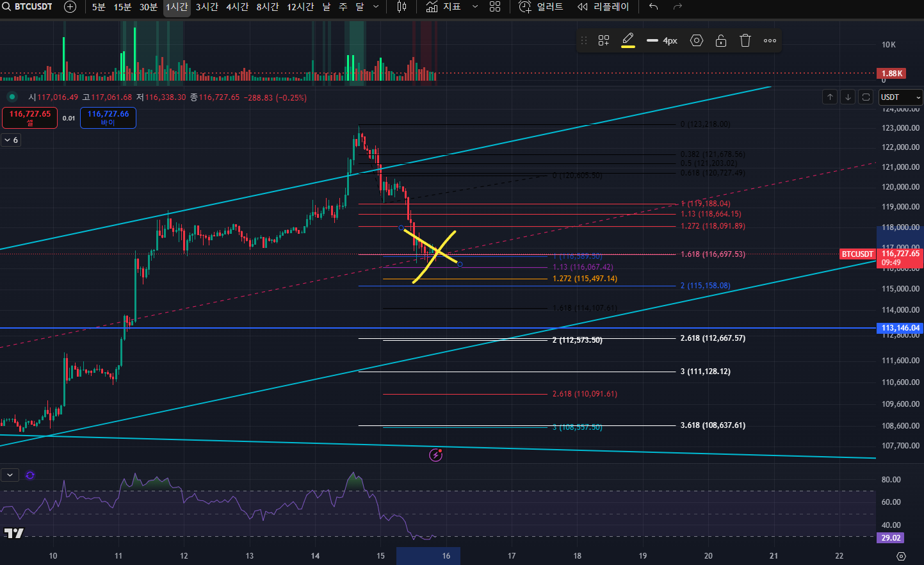The image size is (924, 565).
Task: Click the 29.02 RSI value label
Action: coord(891,537)
